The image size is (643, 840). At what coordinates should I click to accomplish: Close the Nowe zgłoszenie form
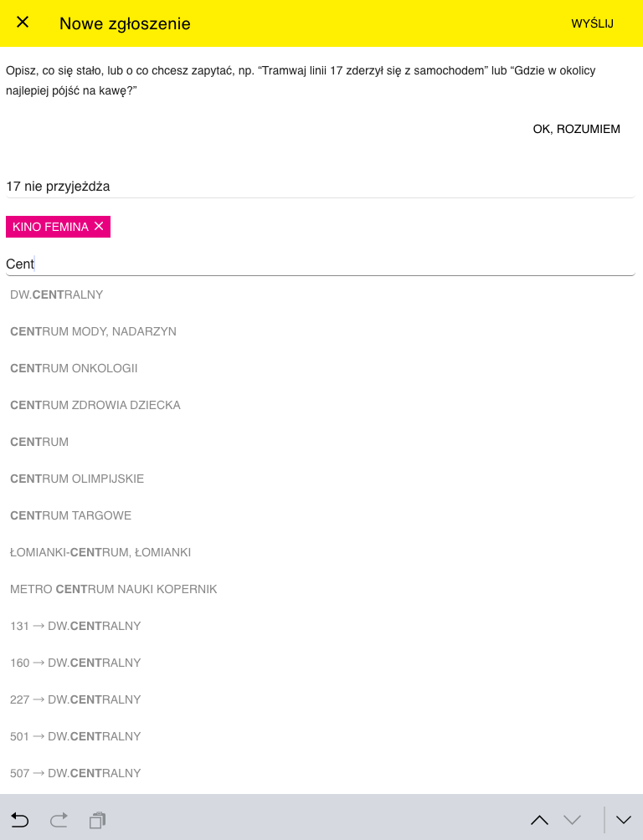23,22
